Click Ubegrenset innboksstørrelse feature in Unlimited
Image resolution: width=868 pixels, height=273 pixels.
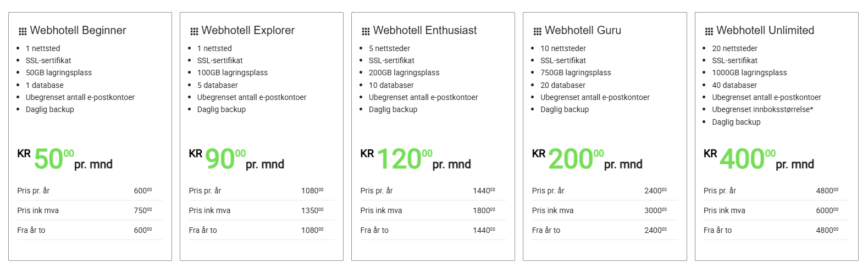coord(762,109)
